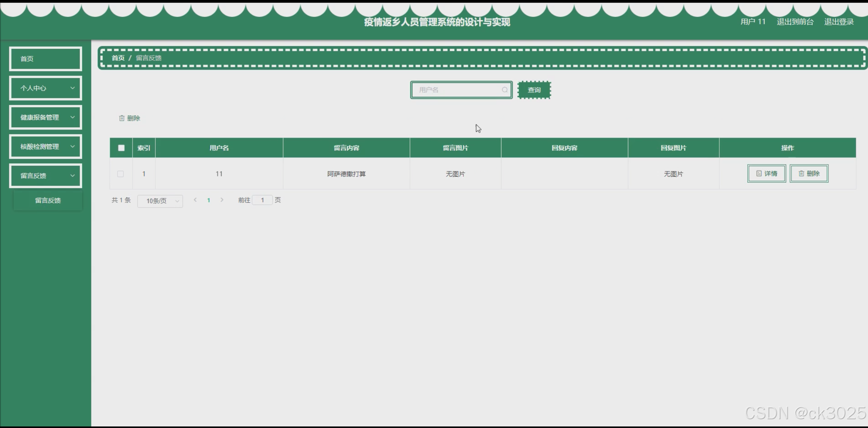Click the 退出到前台 link
Viewport: 868px width, 428px height.
pos(795,22)
